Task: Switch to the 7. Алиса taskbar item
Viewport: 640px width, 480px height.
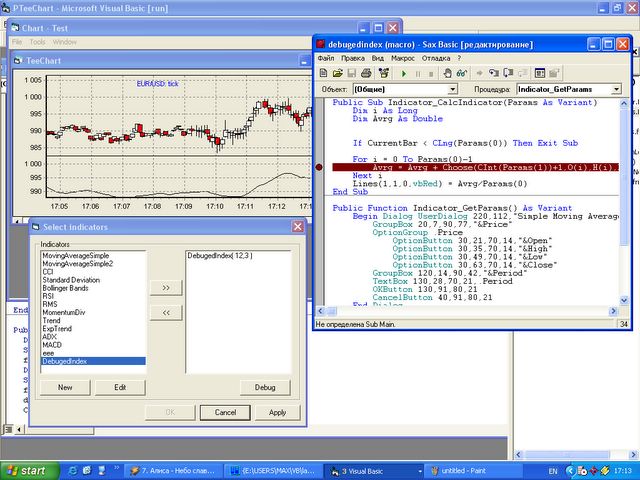Action: pos(173,471)
